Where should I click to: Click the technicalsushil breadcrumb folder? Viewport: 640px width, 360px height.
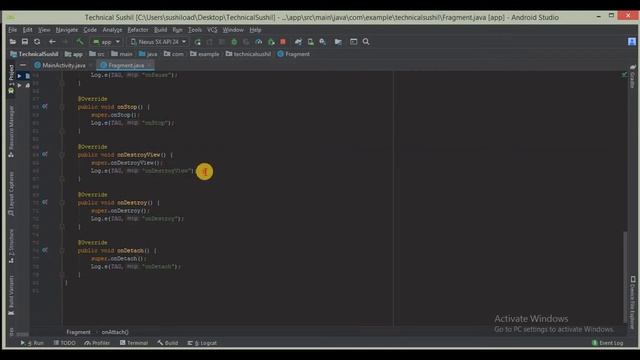[248, 54]
